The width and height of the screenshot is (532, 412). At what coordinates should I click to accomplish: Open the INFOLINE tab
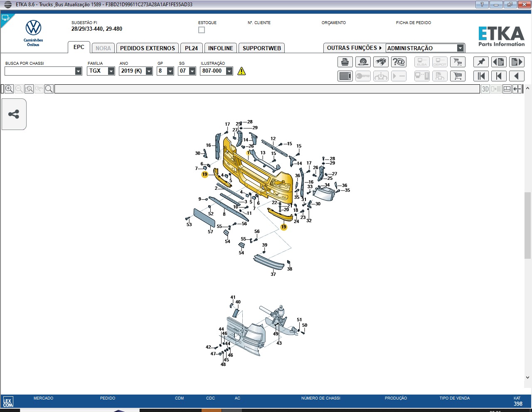pos(221,48)
